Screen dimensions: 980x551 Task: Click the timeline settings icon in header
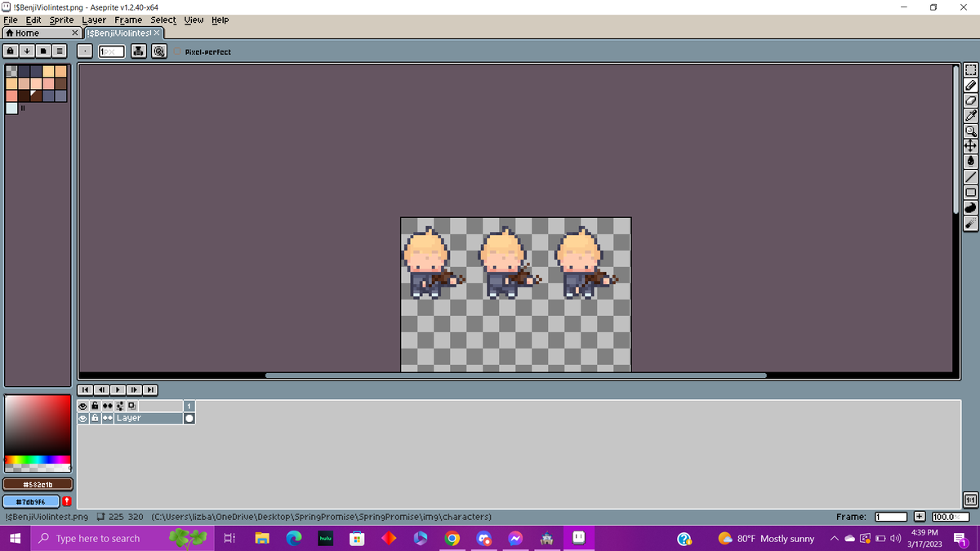click(x=121, y=406)
